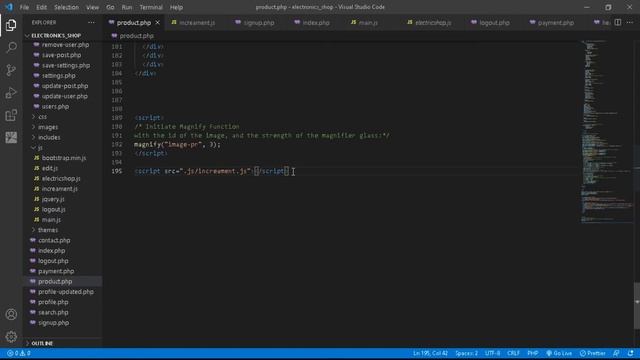Open save-settings.php in explorer
Image resolution: width=640 pixels, height=360 pixels.
[66, 65]
